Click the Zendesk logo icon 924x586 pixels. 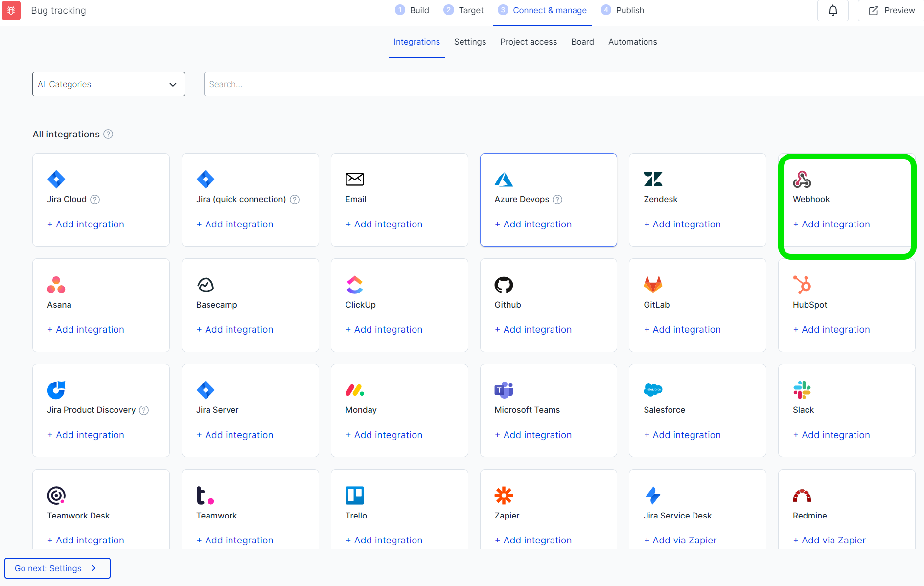tap(653, 180)
